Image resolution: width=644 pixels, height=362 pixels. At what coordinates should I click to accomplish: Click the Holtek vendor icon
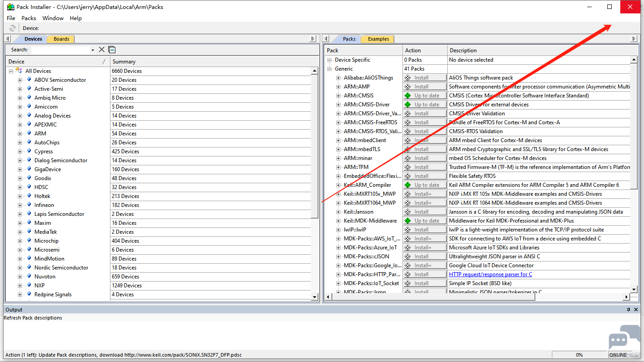pyautogui.click(x=29, y=196)
